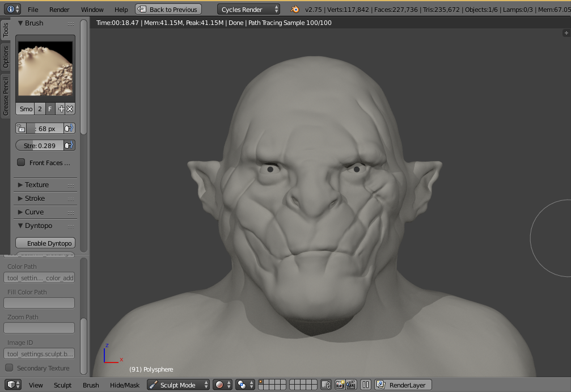Viewport: 571px width, 392px height.
Task: Click the brush Strength slider
Action: (x=40, y=146)
